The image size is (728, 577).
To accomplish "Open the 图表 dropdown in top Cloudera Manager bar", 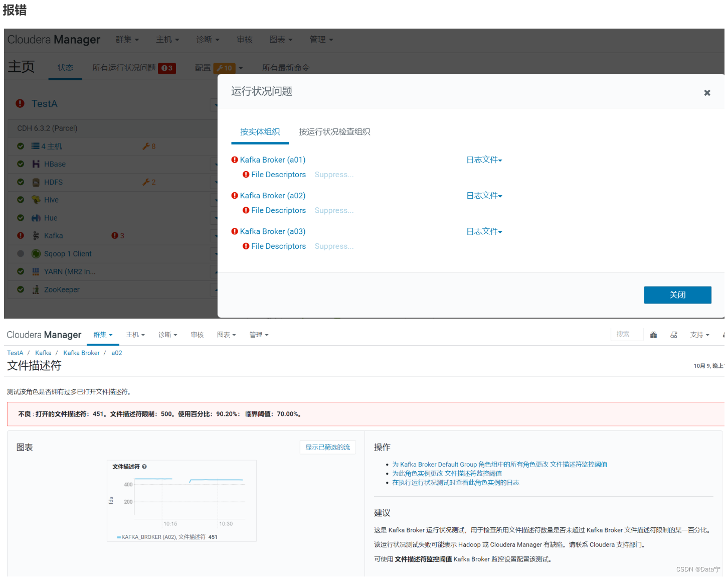I will click(x=281, y=40).
